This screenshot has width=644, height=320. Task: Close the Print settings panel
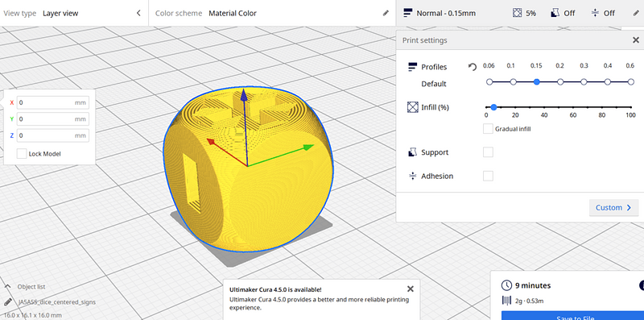point(636,39)
